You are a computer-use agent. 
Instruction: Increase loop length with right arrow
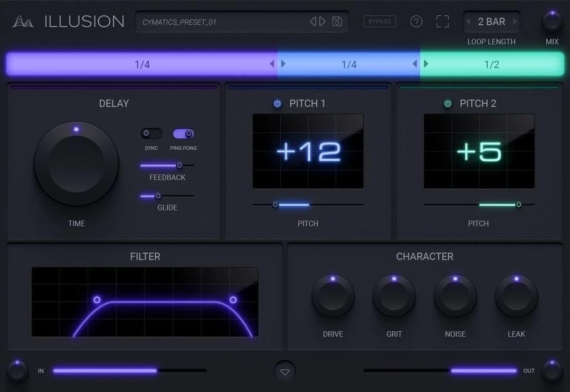(515, 22)
